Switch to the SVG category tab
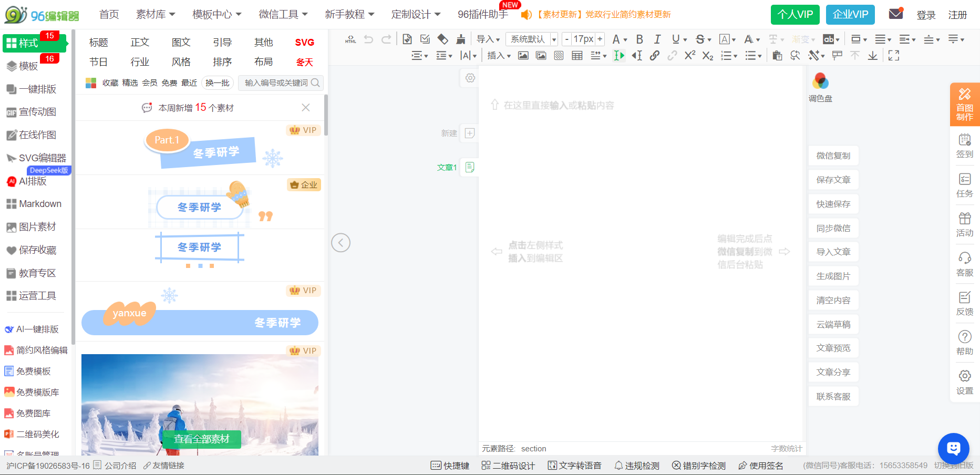The image size is (980, 475). pos(305,42)
